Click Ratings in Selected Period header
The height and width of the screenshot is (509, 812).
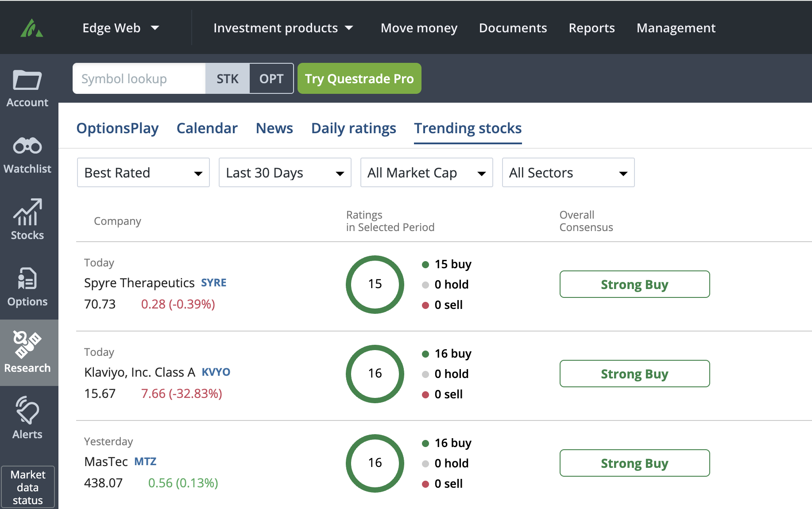[390, 221]
